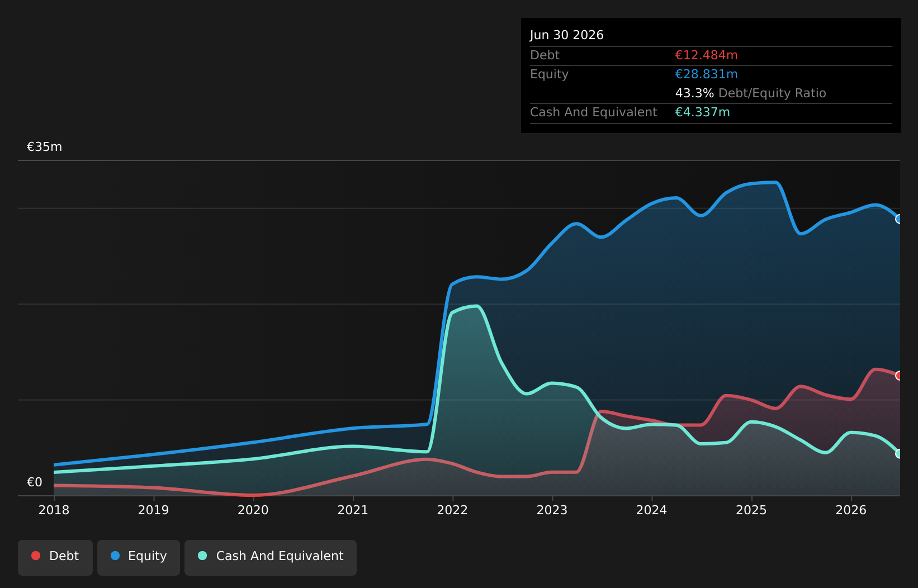Click the 2021 x-axis label
This screenshot has height=588, width=918.
(353, 510)
